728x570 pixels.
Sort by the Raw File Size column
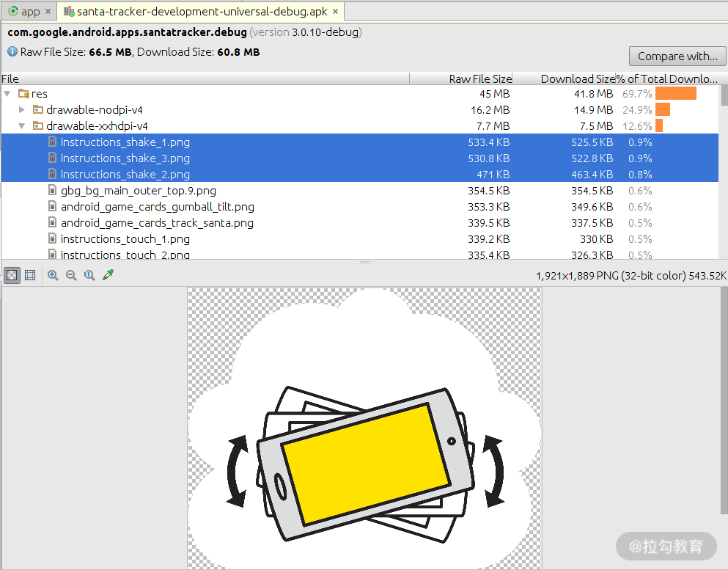coord(461,79)
